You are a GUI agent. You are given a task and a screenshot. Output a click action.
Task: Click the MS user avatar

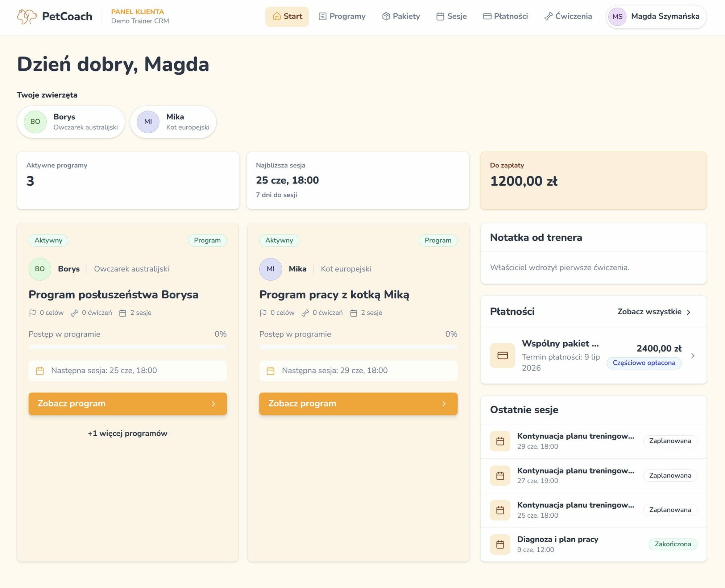point(617,17)
